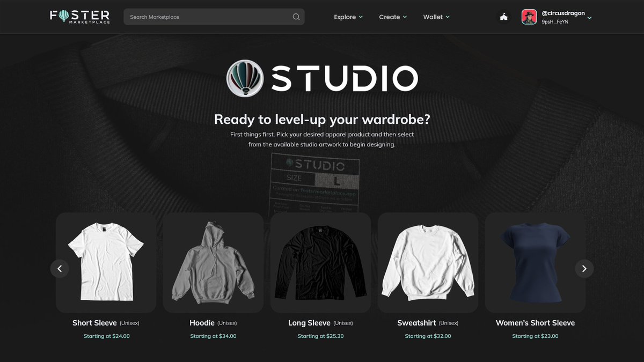Click the Foster Marketplace logo
The height and width of the screenshot is (362, 644).
click(80, 17)
